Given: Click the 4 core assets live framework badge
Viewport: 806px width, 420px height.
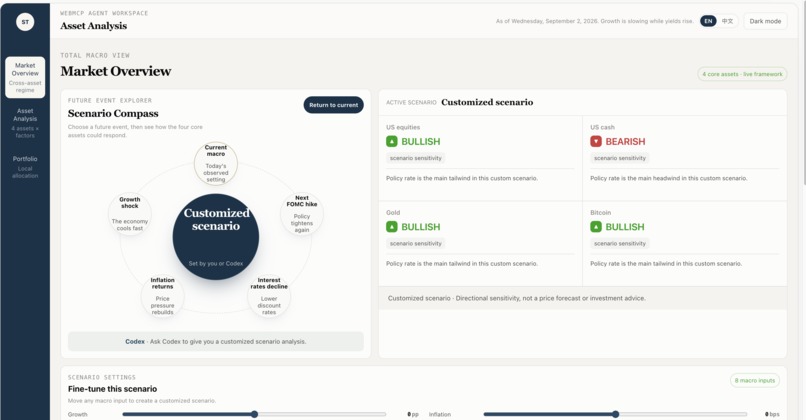Looking at the screenshot, I should coord(742,74).
